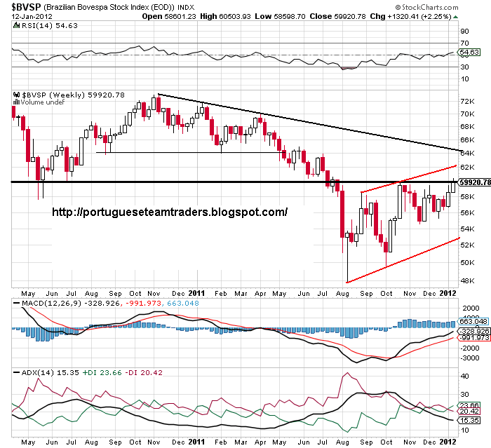Click the 48K price axis label
This screenshot has width=491, height=448.
pyautogui.click(x=468, y=281)
